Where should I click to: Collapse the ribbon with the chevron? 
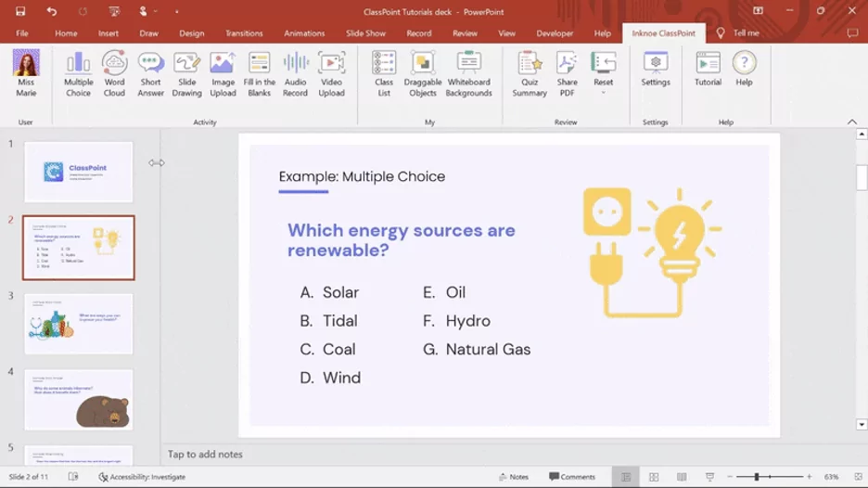[852, 122]
